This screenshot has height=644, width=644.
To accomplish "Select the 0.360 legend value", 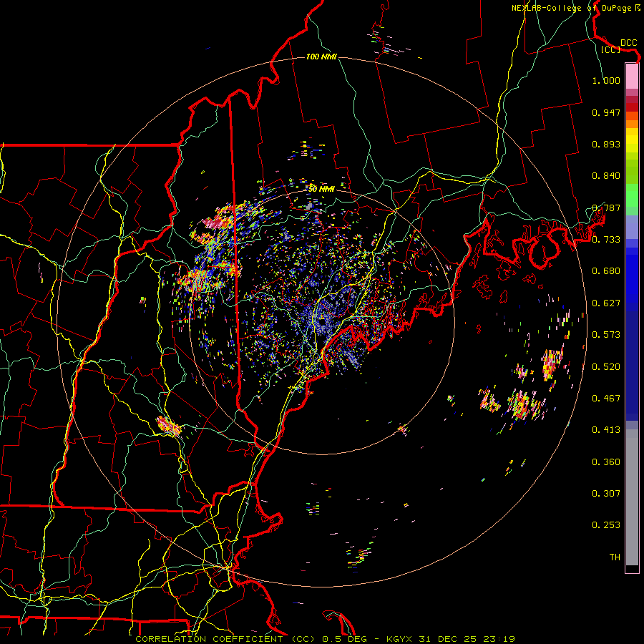I will click(606, 462).
